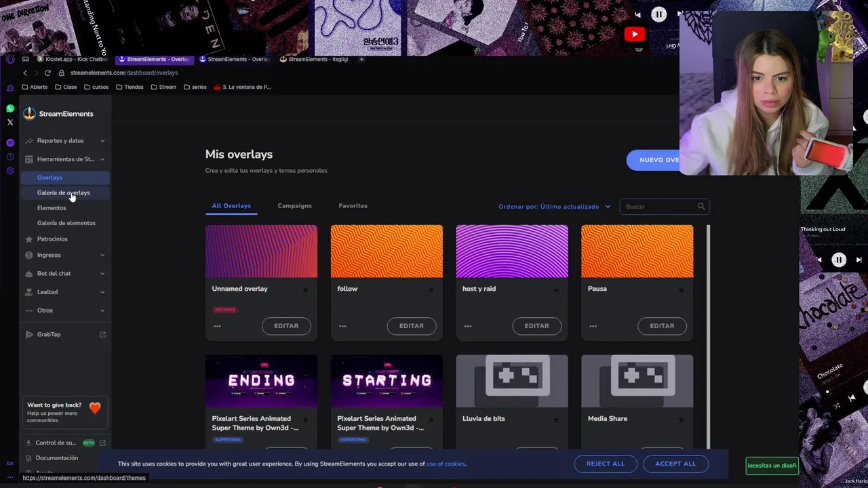Image resolution: width=868 pixels, height=488 pixels.
Task: Open more options dots for Pausa overlay
Action: click(x=593, y=326)
